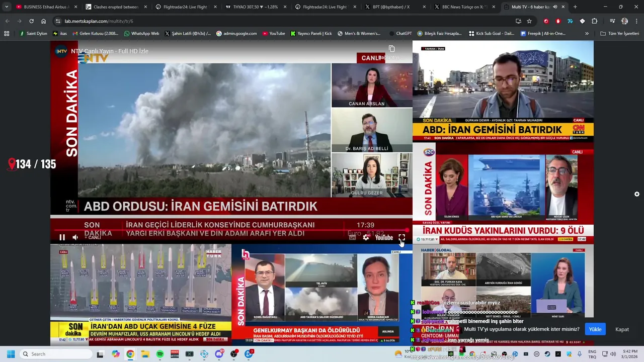This screenshot has height=362, width=644.
Task: Open the video on YouTube logo
Action: click(x=384, y=237)
